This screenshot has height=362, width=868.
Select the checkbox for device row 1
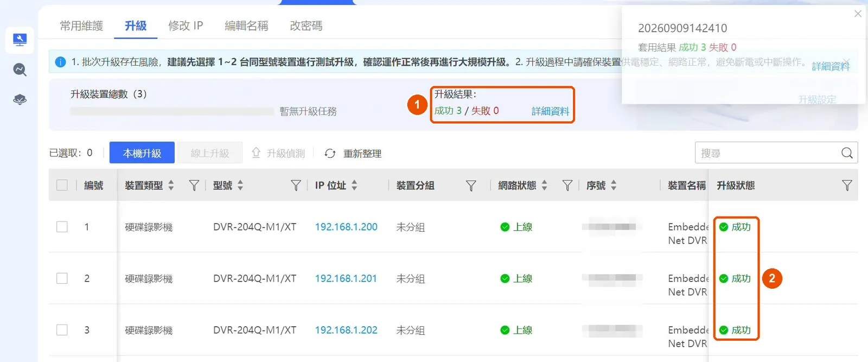point(62,226)
